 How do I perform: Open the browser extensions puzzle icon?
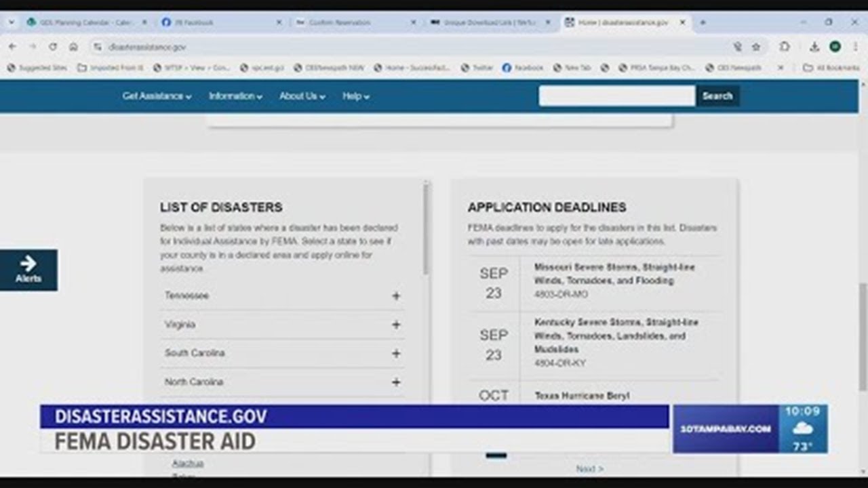(x=785, y=47)
